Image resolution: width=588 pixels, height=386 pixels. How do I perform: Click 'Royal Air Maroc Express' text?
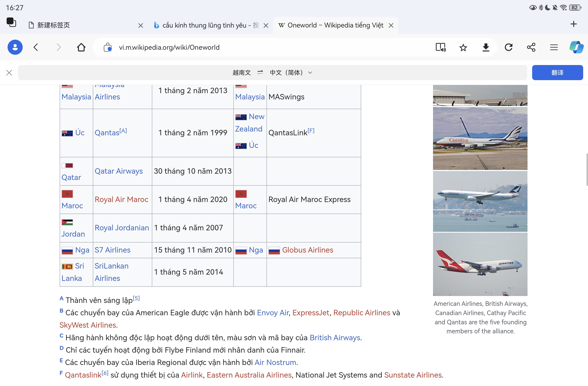point(309,200)
